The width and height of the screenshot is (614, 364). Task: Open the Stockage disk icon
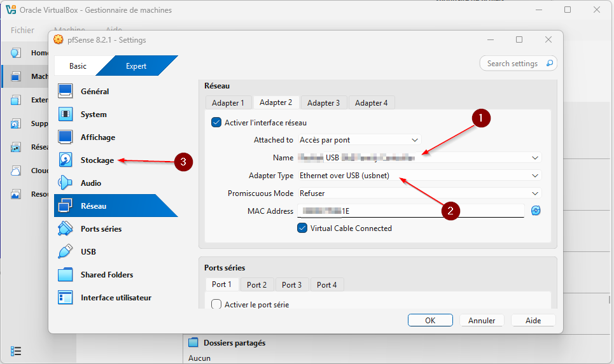click(x=66, y=160)
